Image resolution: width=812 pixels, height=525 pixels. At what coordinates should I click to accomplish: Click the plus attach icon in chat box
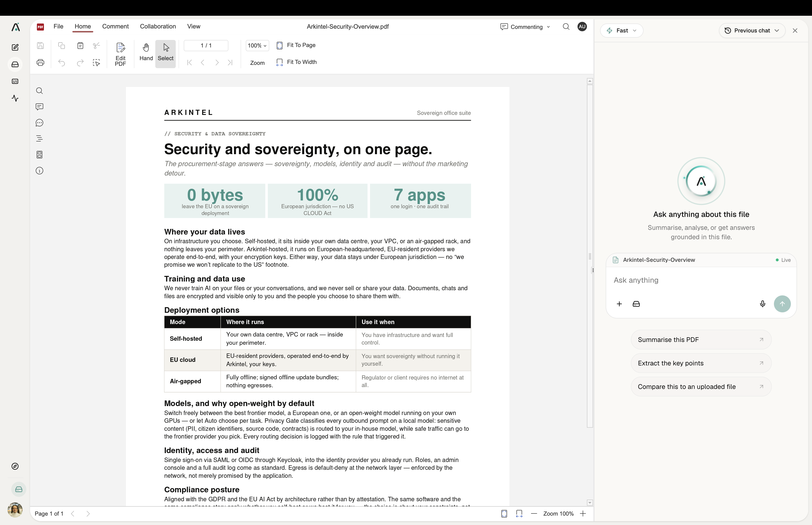(x=619, y=304)
